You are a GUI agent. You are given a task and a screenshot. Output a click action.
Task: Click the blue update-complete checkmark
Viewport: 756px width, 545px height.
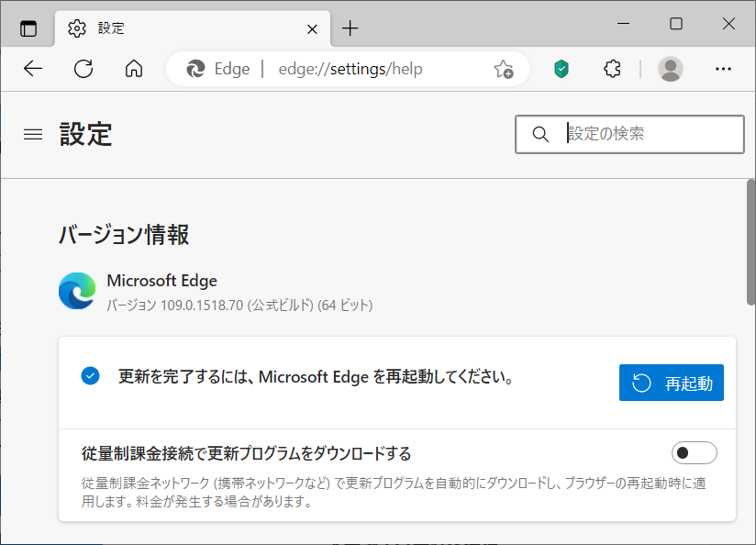coord(89,376)
